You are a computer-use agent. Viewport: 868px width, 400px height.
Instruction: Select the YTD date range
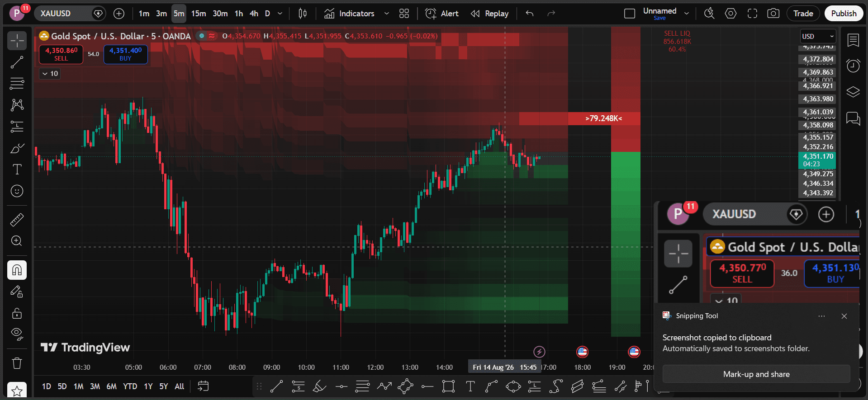coord(130,386)
